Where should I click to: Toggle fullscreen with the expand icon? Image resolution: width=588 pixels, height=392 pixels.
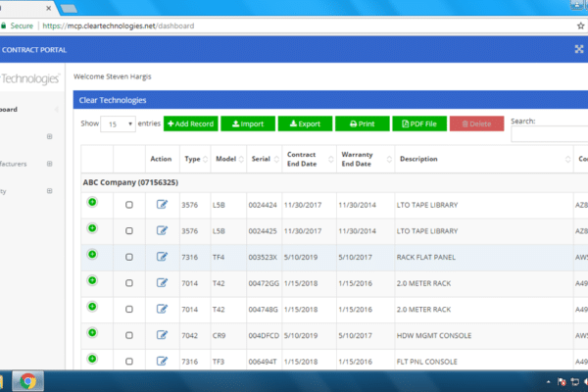click(579, 49)
